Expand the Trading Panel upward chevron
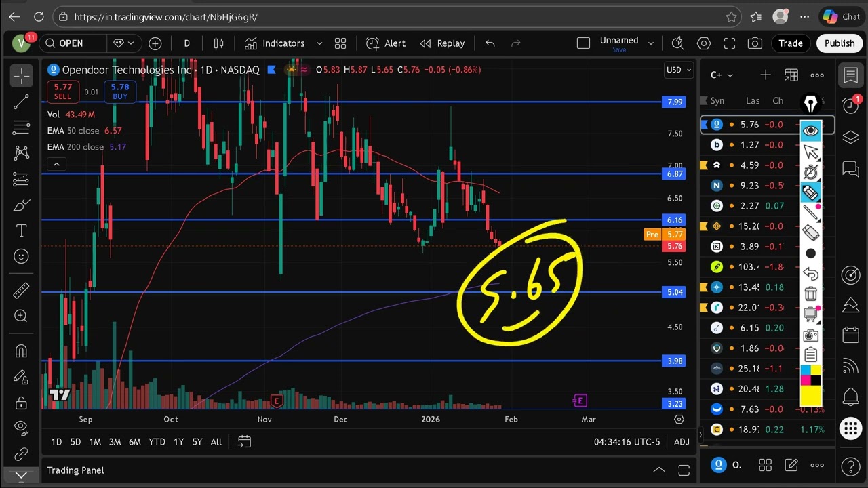This screenshot has height=488, width=868. tap(658, 470)
